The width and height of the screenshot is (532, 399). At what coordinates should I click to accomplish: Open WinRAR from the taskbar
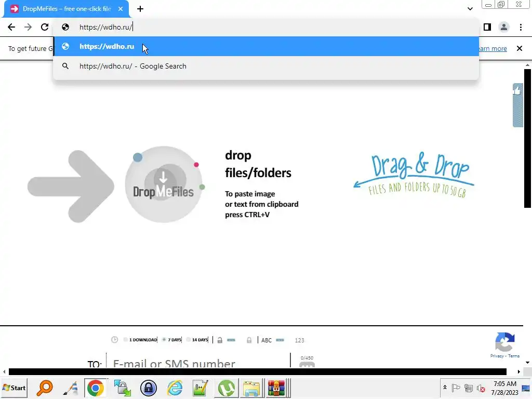(x=277, y=388)
